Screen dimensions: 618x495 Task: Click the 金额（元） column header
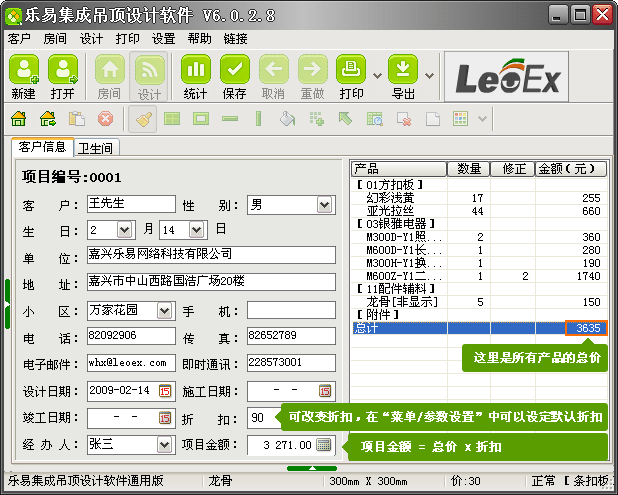pyautogui.click(x=571, y=168)
